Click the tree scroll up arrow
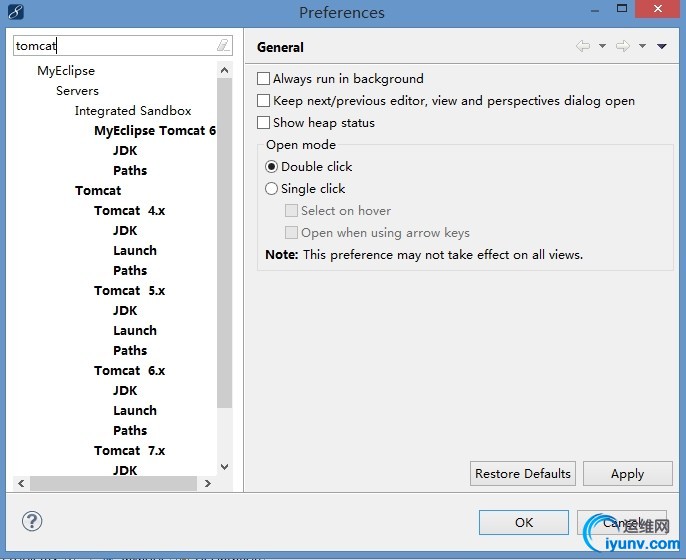 [x=224, y=70]
